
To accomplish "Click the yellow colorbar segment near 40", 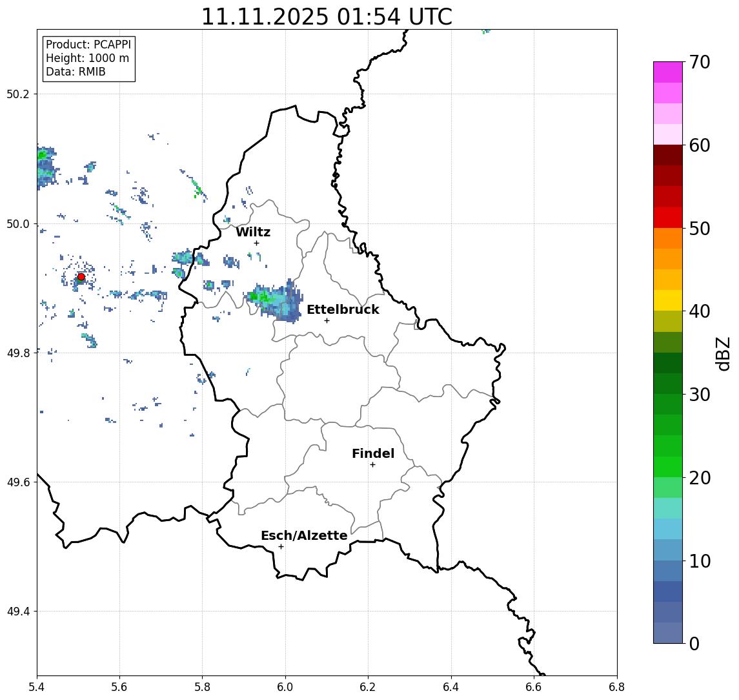I will [x=668, y=300].
